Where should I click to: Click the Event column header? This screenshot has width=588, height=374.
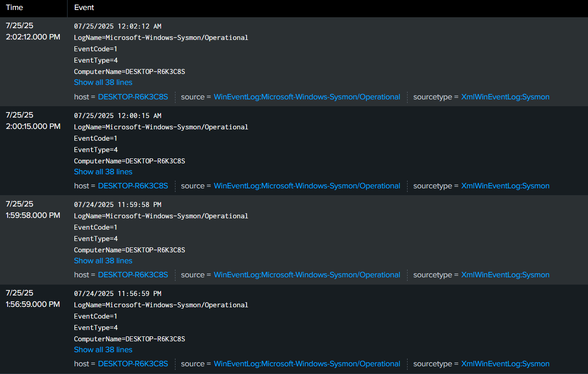[x=84, y=8]
